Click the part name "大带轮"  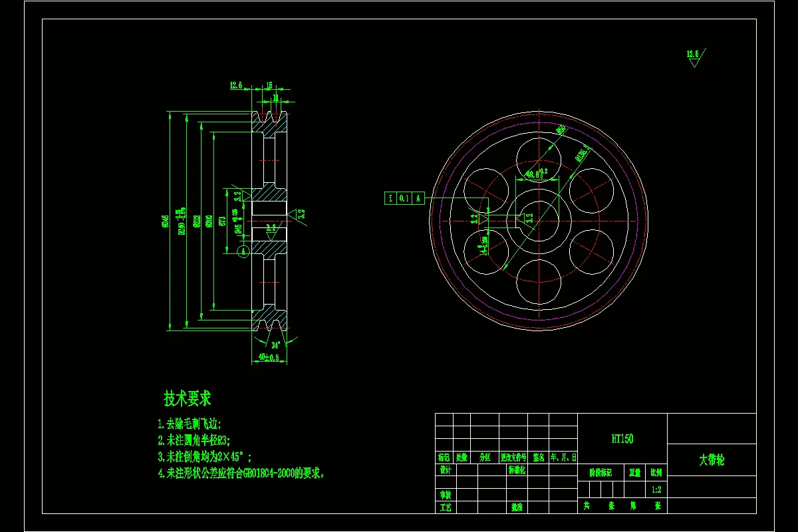click(x=712, y=460)
